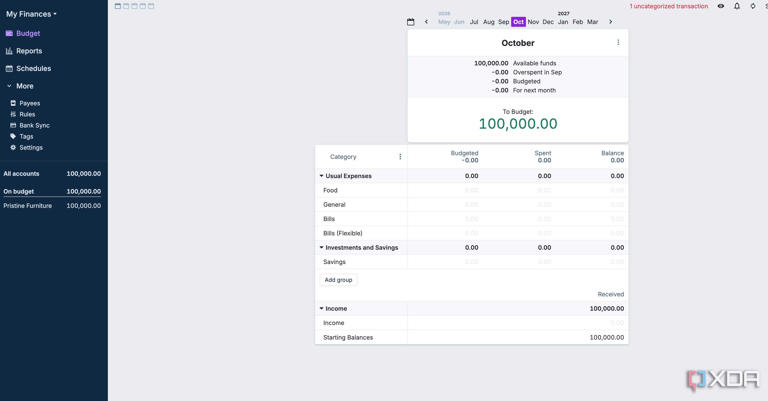Open Settings from the sidebar
This screenshot has width=768, height=401.
click(x=27, y=147)
